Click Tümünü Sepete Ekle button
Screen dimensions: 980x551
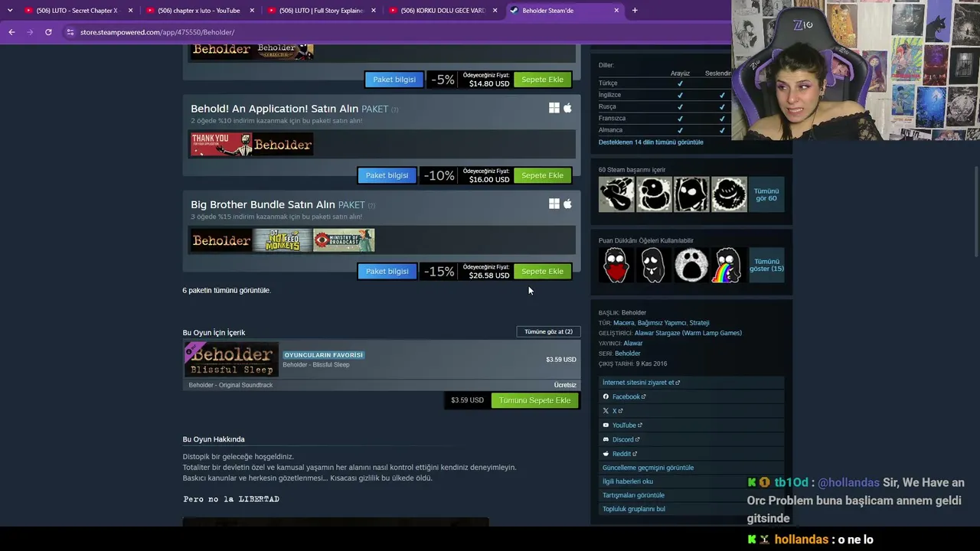pos(535,400)
